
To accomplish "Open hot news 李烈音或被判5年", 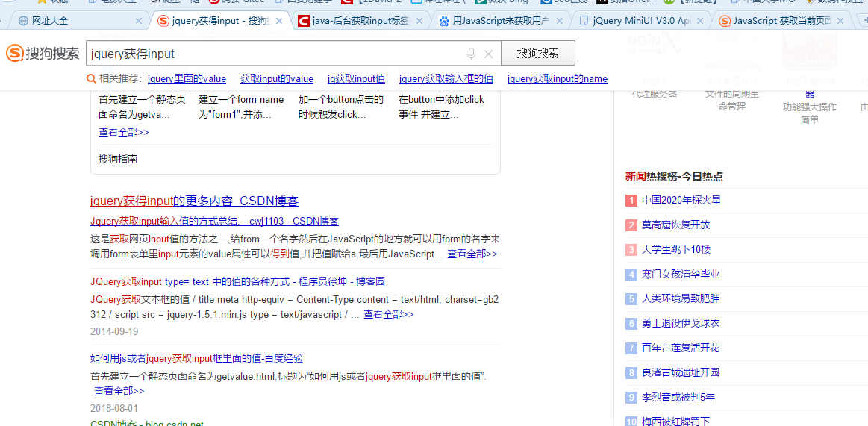I will click(x=678, y=397).
